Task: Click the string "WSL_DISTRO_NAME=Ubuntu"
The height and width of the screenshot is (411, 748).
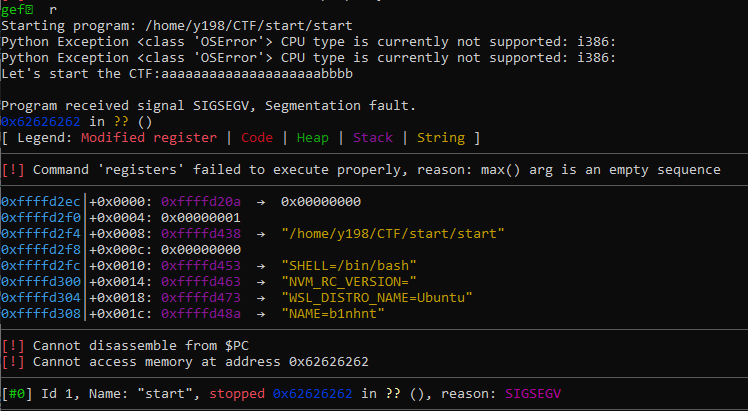Action: 377,298
